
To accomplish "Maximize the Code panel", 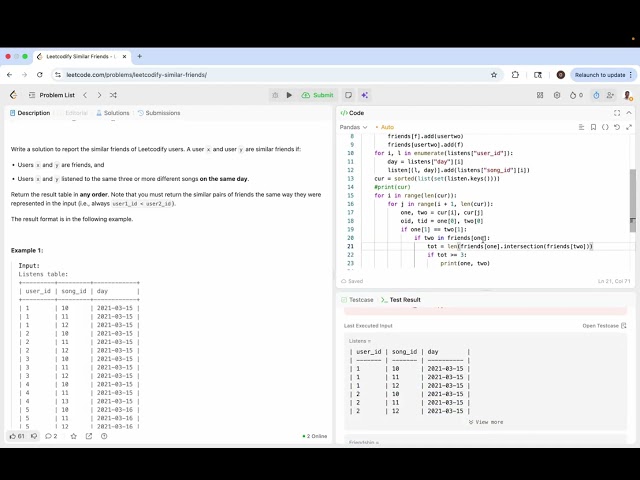I will (x=617, y=113).
